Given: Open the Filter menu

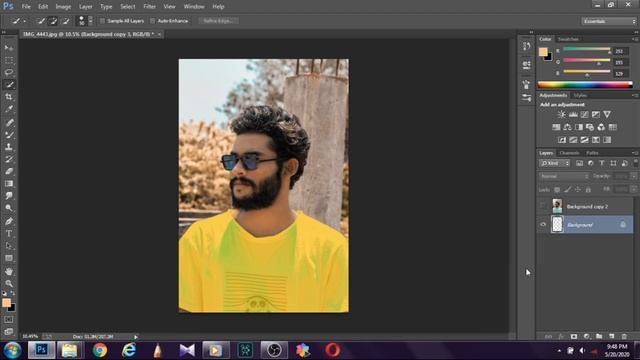Looking at the screenshot, I should (x=149, y=7).
